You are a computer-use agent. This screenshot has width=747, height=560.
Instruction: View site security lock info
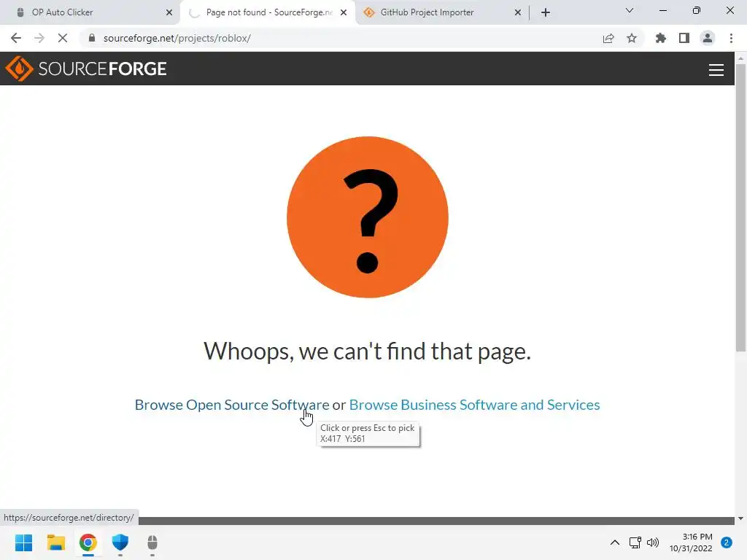(x=92, y=38)
